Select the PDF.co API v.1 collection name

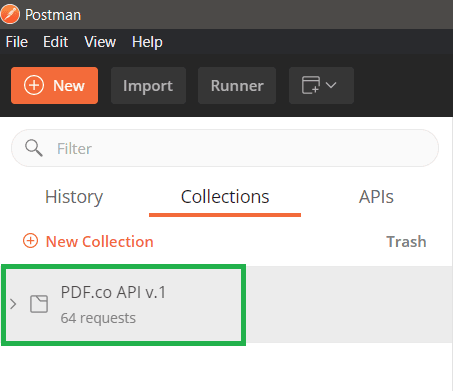[x=113, y=292]
